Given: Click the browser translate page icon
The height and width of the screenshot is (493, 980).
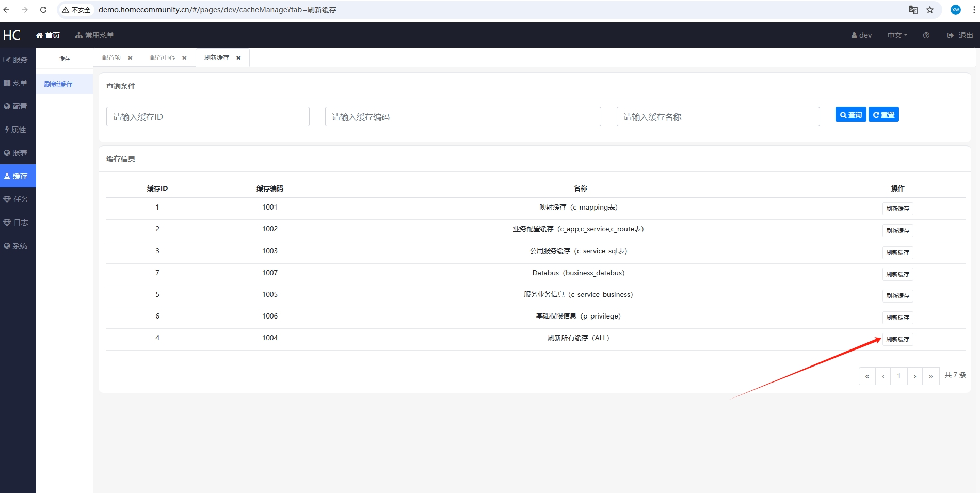Looking at the screenshot, I should (x=913, y=10).
